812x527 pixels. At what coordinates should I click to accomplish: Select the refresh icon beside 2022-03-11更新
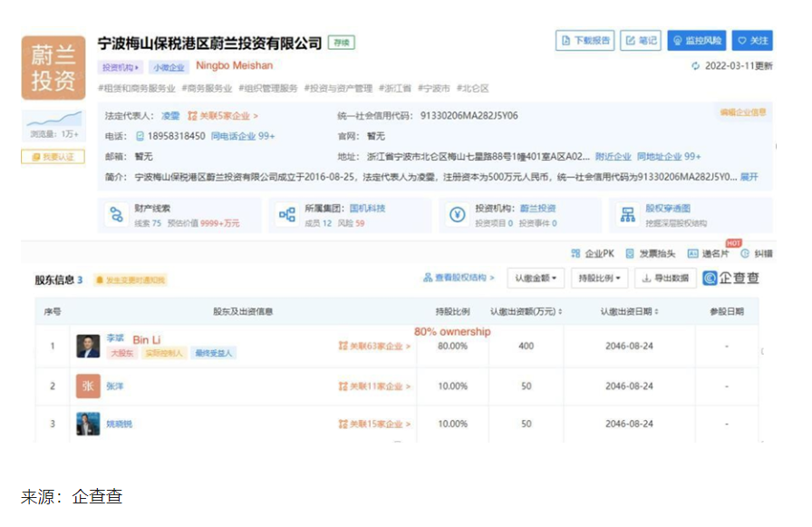pos(695,66)
